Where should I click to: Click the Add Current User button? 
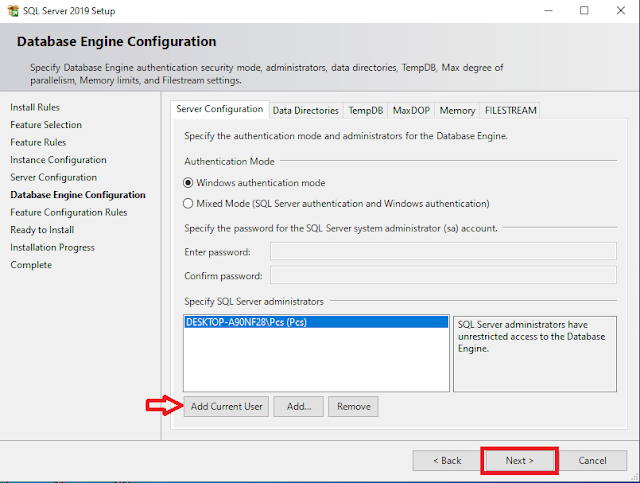pos(226,407)
